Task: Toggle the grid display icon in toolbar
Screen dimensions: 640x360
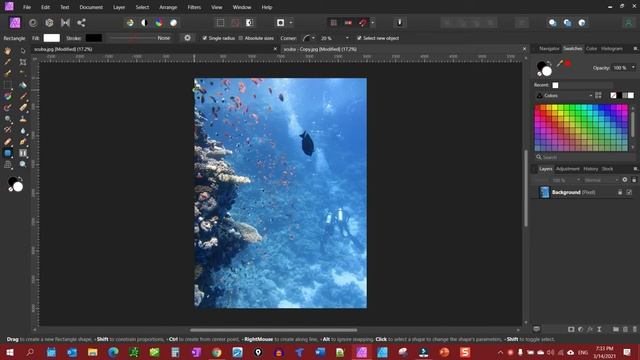Action: tap(333, 23)
